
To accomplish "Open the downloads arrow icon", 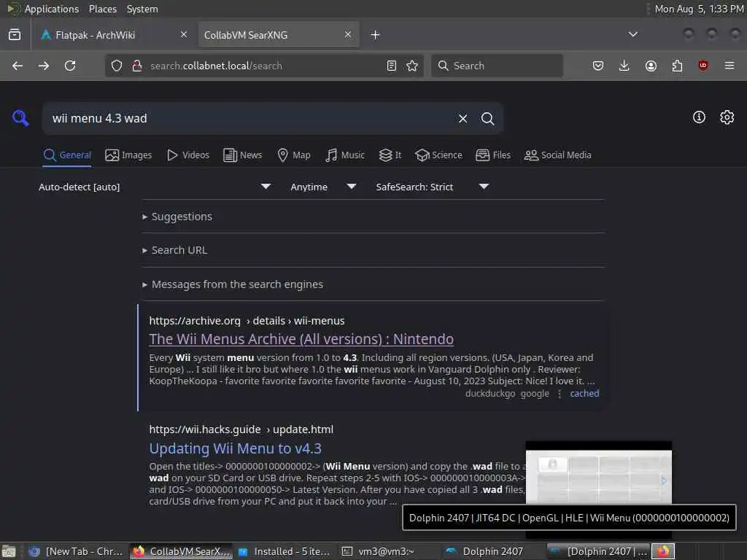I will (624, 66).
